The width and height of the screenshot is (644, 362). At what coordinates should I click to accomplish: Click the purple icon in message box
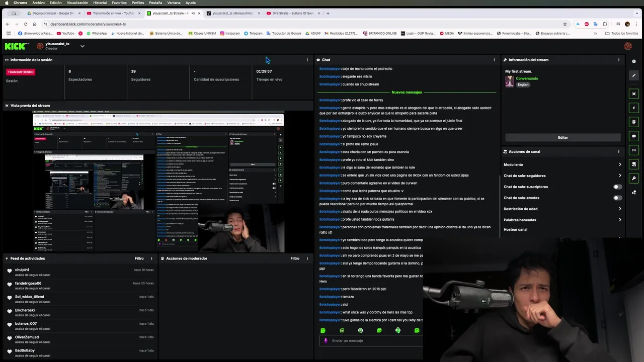point(326,340)
